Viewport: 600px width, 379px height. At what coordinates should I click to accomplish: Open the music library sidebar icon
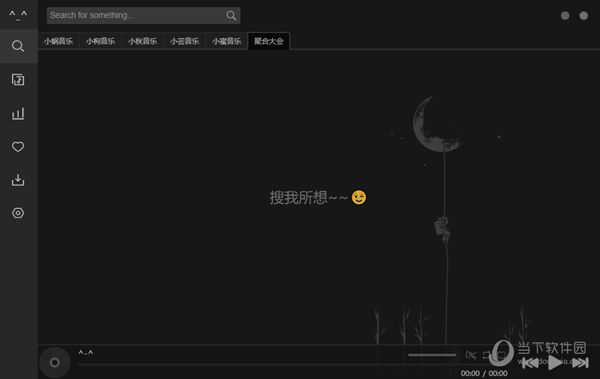pos(18,80)
